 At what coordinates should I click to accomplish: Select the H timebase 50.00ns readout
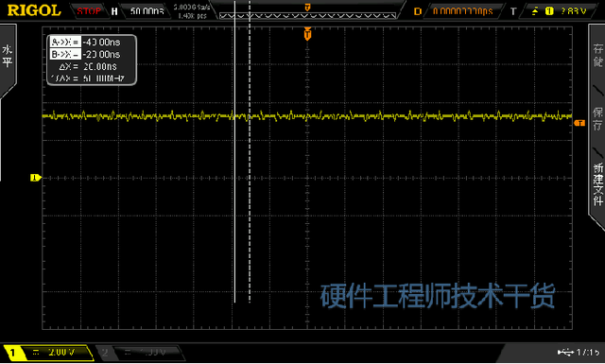pos(147,11)
